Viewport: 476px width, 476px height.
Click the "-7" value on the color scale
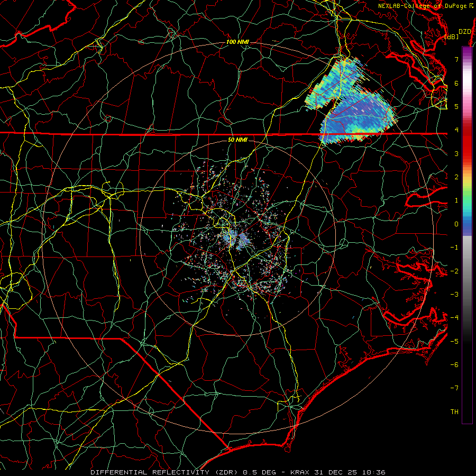pyautogui.click(x=454, y=388)
